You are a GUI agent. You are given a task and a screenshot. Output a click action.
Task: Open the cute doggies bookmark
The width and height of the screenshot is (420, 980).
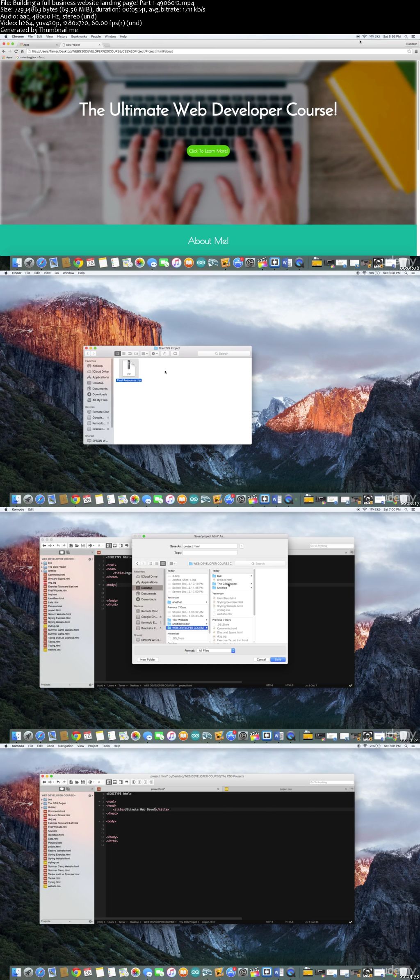coord(30,57)
